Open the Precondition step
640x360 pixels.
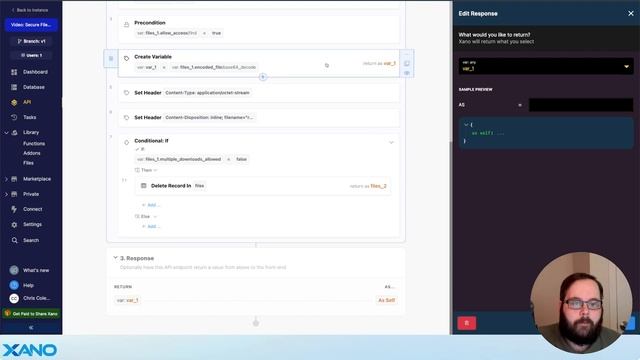pos(258,29)
